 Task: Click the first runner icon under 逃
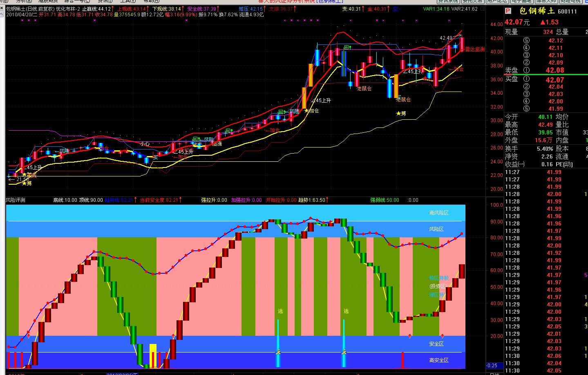click(278, 351)
